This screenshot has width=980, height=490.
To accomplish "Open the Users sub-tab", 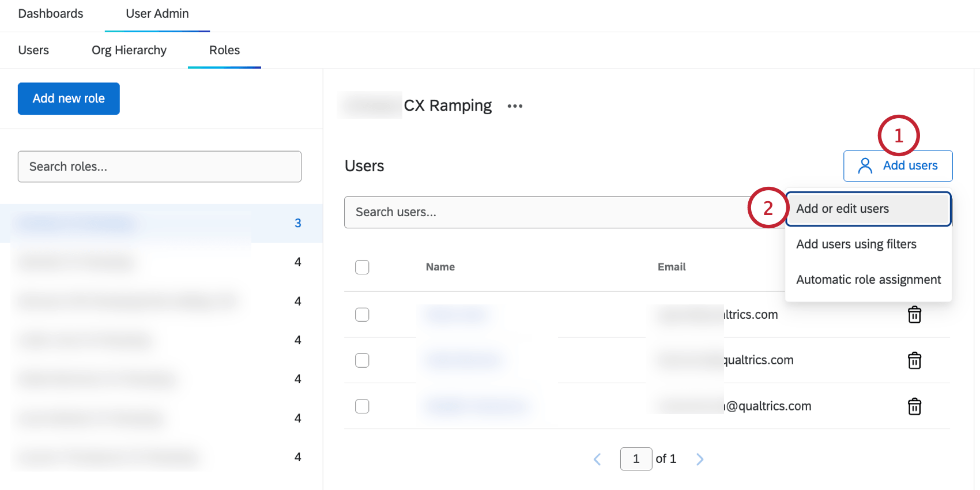I will pos(33,50).
